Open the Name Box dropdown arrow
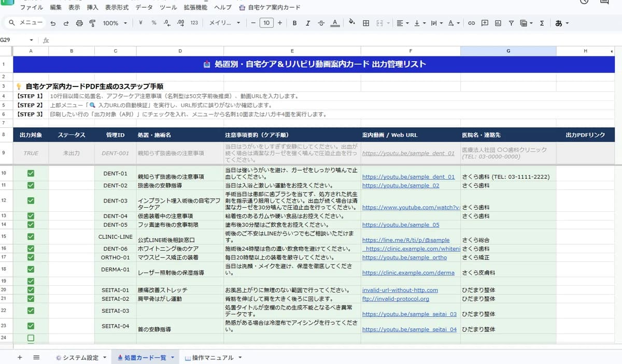Viewport: 622px width, 364px height. (x=32, y=40)
